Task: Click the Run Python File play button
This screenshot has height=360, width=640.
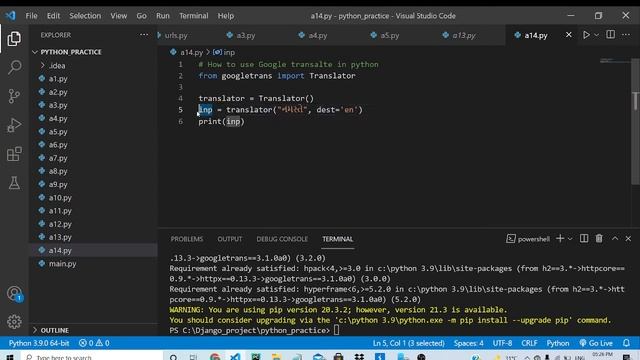Action: click(x=586, y=35)
